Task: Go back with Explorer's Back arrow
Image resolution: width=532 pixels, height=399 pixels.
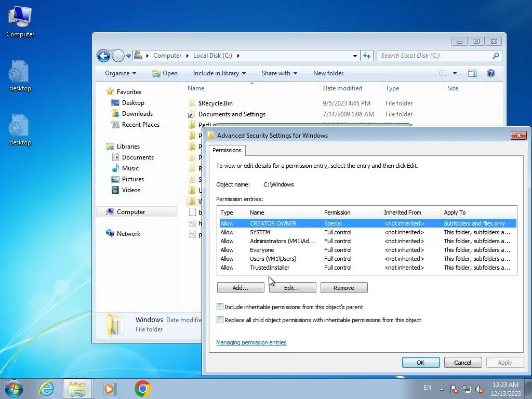Action: tap(103, 56)
